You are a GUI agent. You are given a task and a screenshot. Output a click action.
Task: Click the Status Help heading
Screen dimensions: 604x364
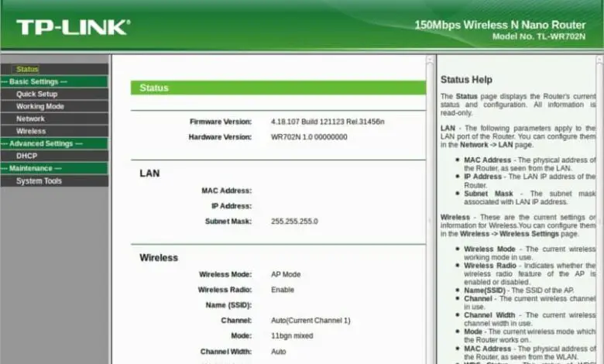pos(466,80)
